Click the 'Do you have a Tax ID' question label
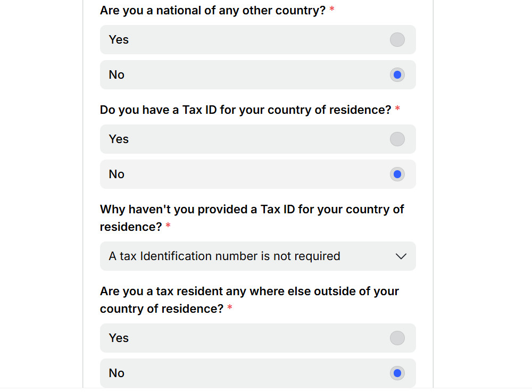Screen dimensions: 532x392 click(x=245, y=110)
